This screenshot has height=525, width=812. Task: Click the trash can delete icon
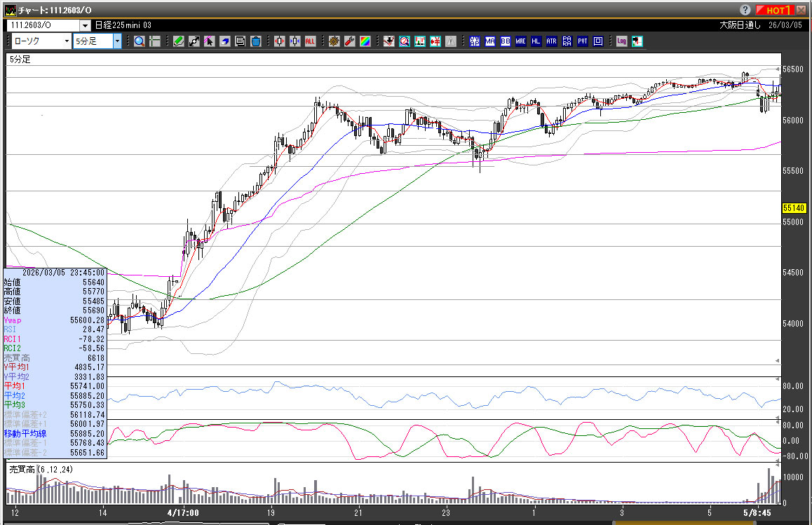click(256, 41)
